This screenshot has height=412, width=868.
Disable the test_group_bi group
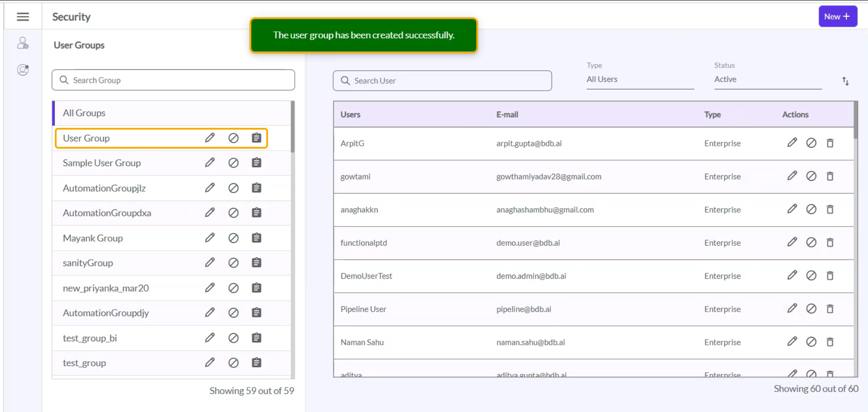click(x=233, y=338)
